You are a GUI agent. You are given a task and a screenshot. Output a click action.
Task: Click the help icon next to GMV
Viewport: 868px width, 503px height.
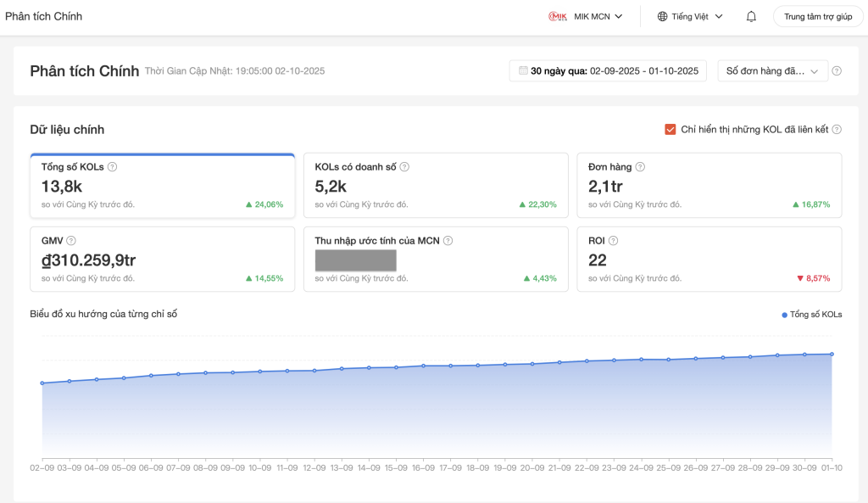tap(71, 241)
